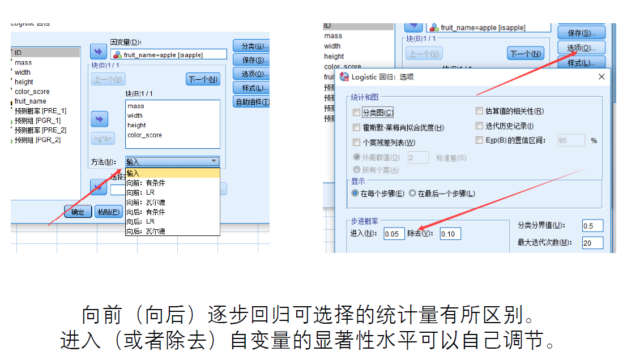Open 选项(O)... in left dialog
This screenshot has height=356, width=644.
pos(251,74)
